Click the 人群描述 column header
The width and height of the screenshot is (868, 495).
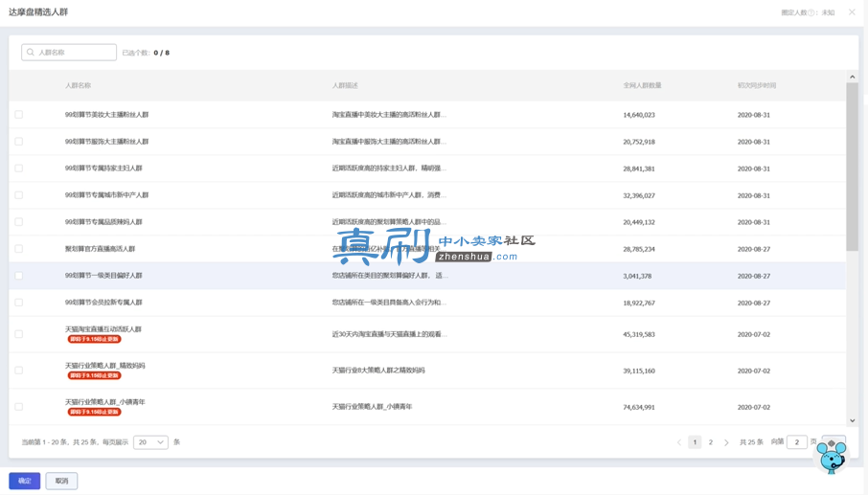pos(345,86)
